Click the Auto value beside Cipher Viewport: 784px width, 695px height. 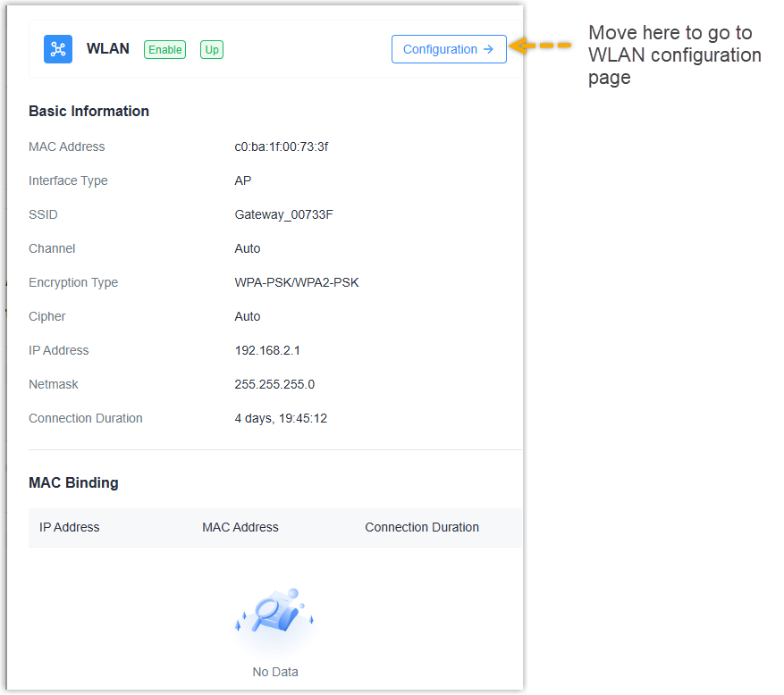pos(248,316)
